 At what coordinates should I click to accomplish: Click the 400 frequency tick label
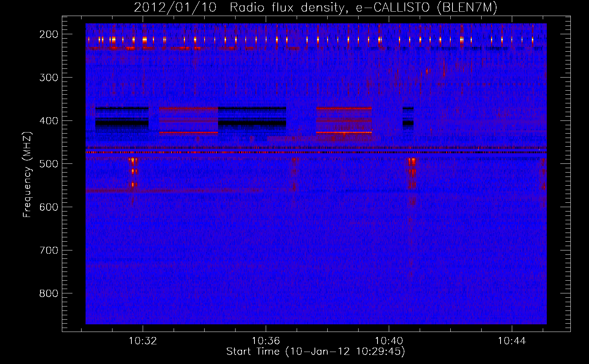[x=48, y=121]
